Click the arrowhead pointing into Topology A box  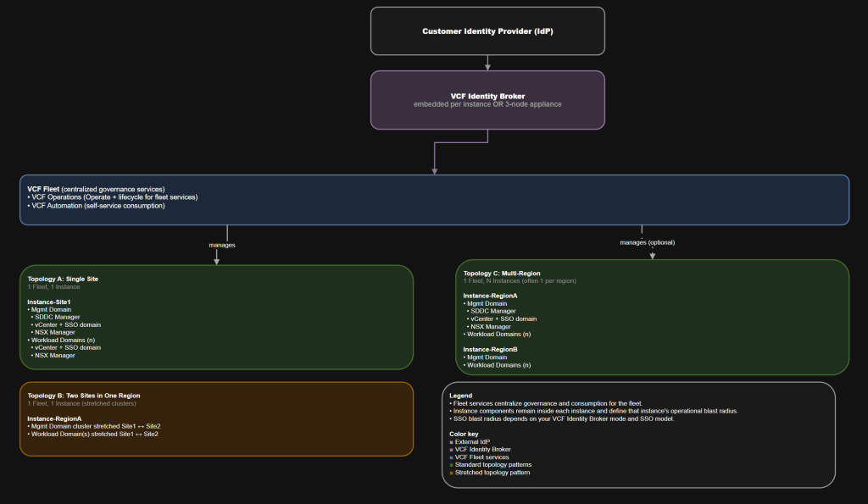pyautogui.click(x=216, y=261)
